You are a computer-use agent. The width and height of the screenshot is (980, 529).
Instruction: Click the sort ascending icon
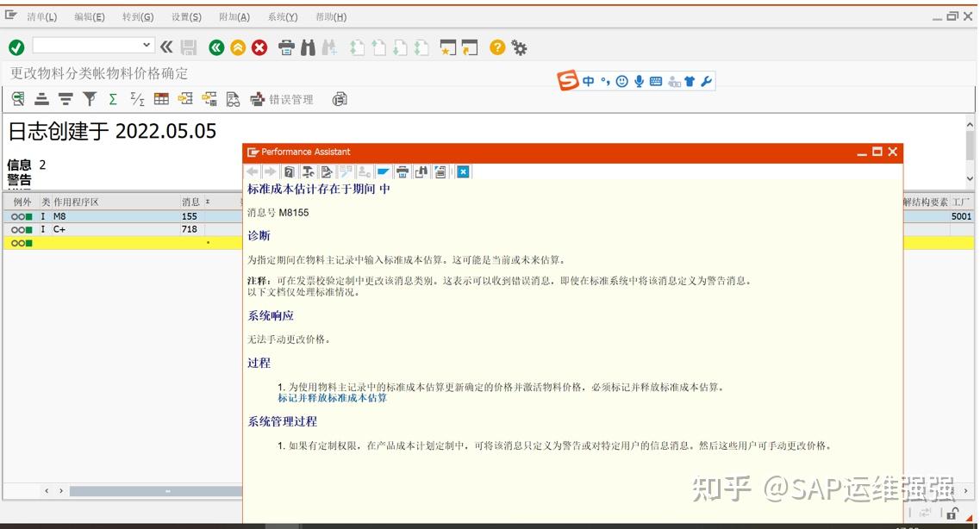pos(41,98)
